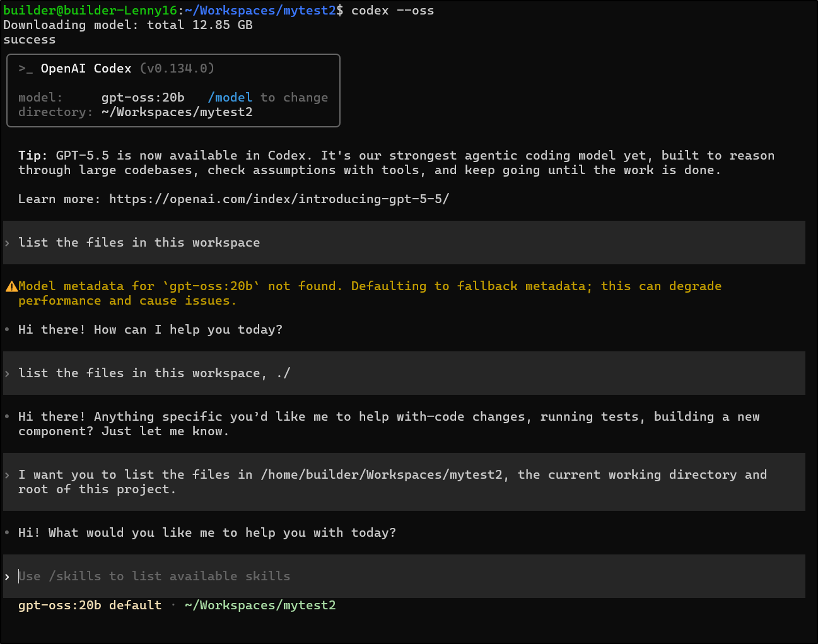The height and width of the screenshot is (644, 818).
Task: Click the first prompt 'list the files in this workspace'
Action: tap(139, 242)
